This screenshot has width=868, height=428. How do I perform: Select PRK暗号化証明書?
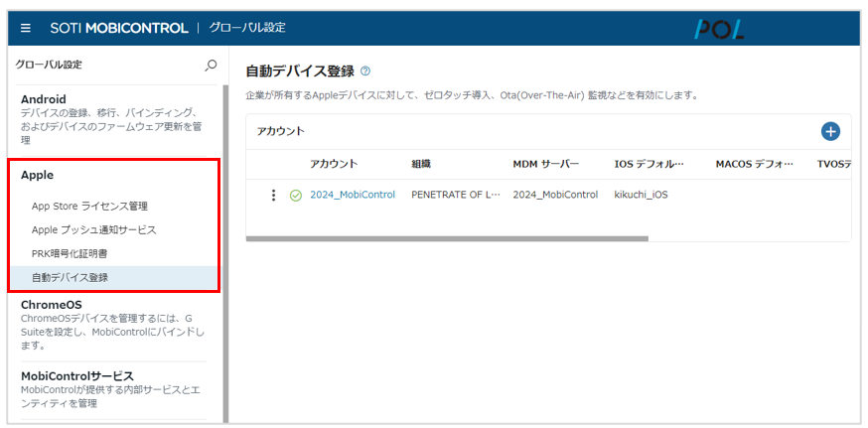tap(68, 254)
